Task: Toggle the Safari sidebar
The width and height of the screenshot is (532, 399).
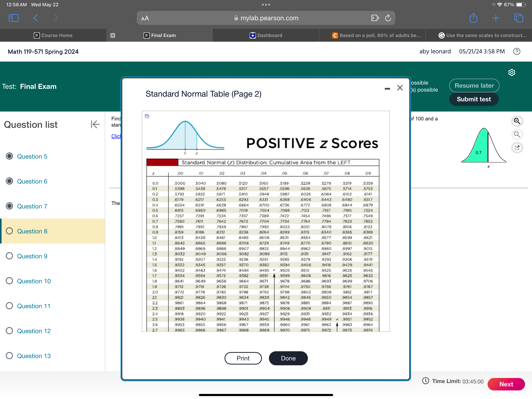Action: coord(13,18)
